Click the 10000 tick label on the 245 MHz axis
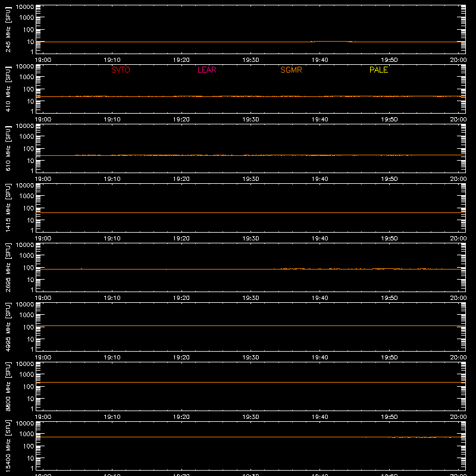 (25, 7)
